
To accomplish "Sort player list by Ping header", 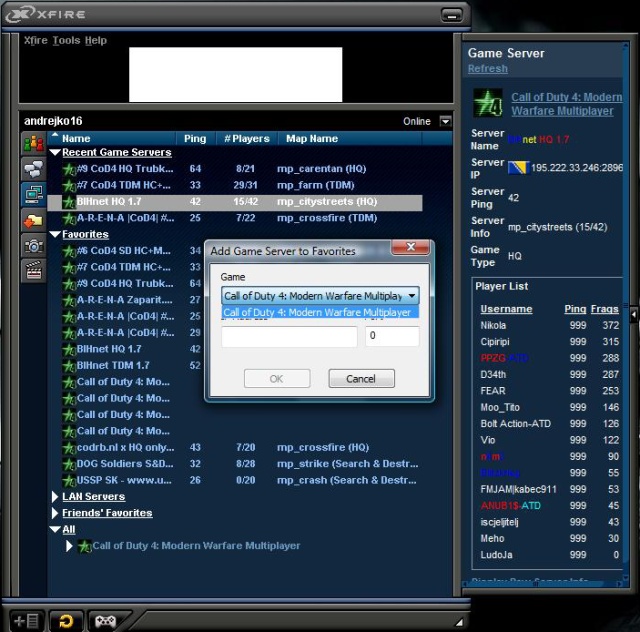I will [575, 309].
